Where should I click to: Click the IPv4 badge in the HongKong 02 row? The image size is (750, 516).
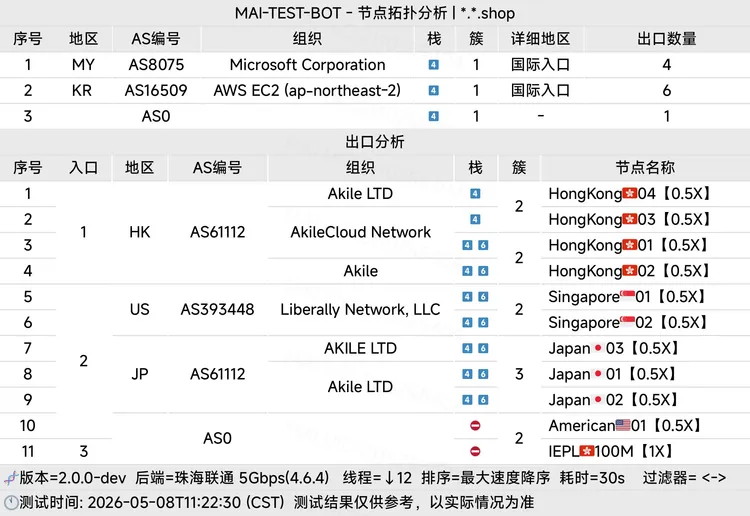click(467, 271)
